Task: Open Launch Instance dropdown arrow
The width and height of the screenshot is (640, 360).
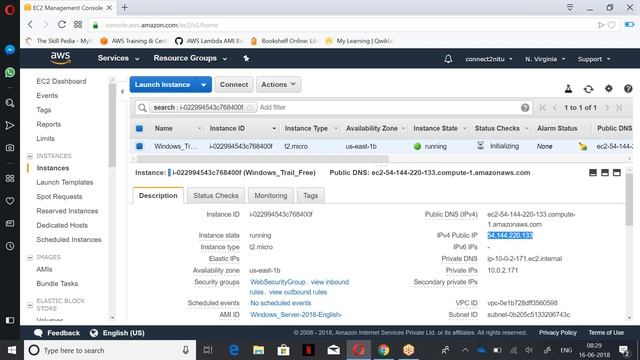Action: [x=203, y=84]
